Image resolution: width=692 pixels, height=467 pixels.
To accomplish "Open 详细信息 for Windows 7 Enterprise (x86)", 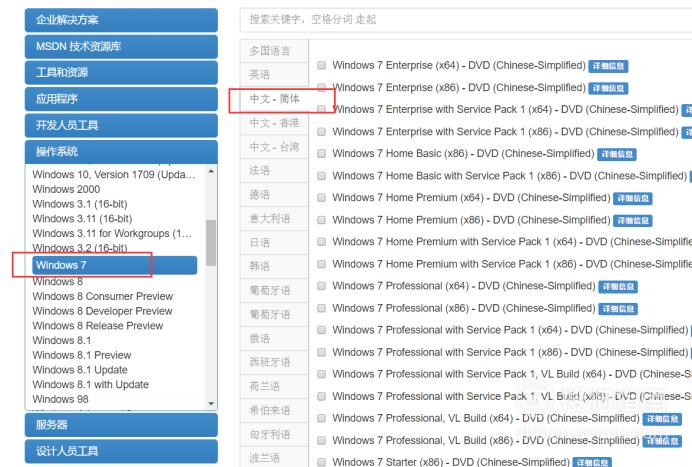I will [x=608, y=88].
